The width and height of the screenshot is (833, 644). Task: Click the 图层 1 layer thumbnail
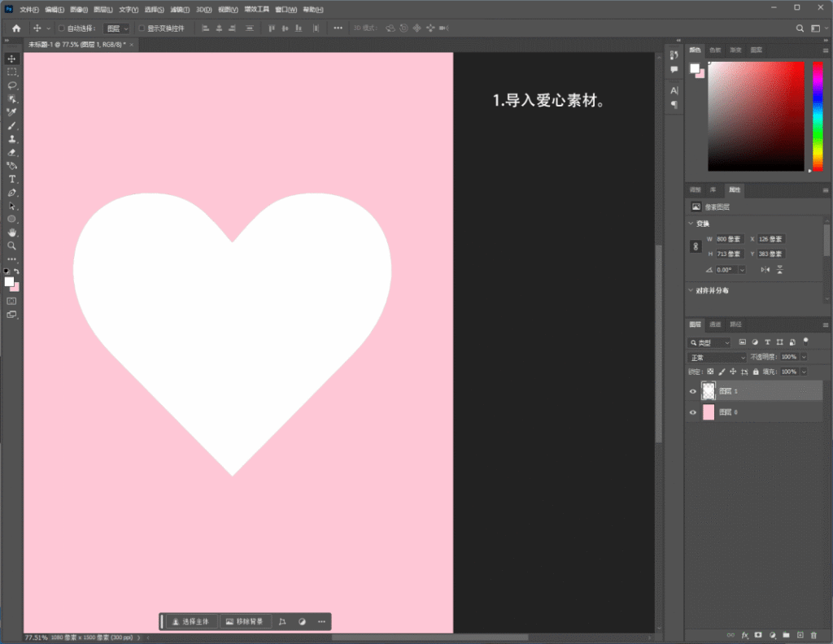coord(709,391)
